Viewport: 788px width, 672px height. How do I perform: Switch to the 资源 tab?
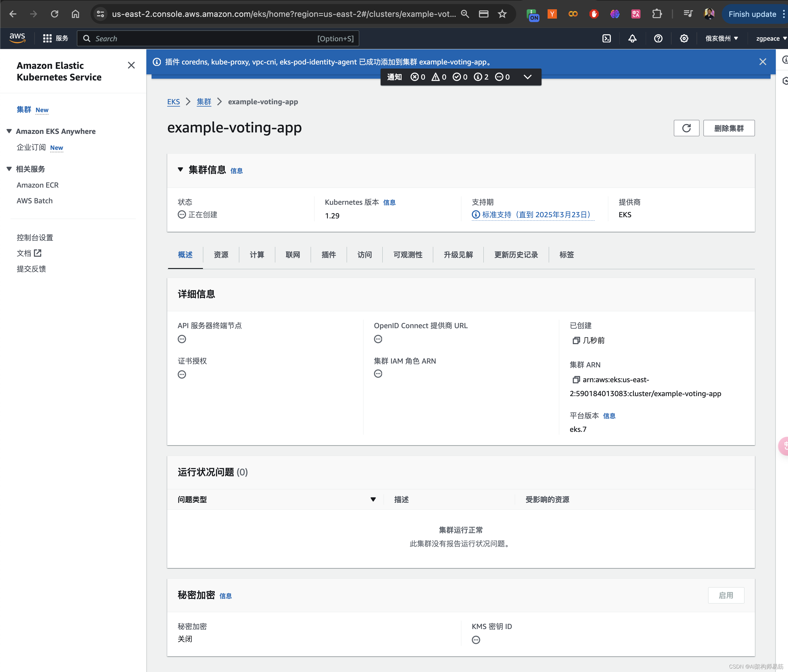(x=221, y=255)
